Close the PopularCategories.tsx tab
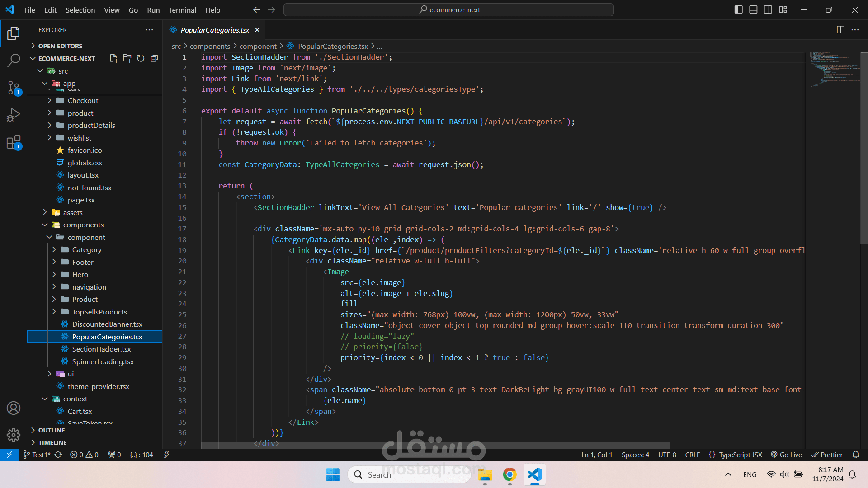This screenshot has height=488, width=868. [257, 30]
